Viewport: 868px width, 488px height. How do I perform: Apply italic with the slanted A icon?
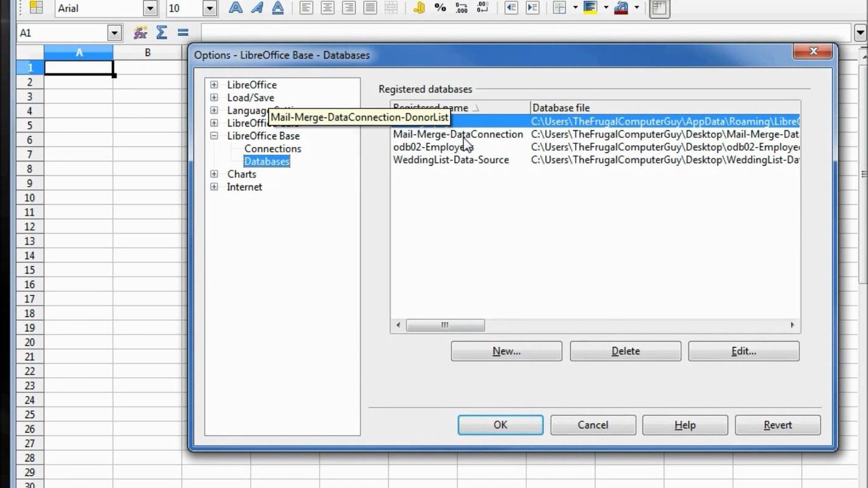tap(257, 8)
